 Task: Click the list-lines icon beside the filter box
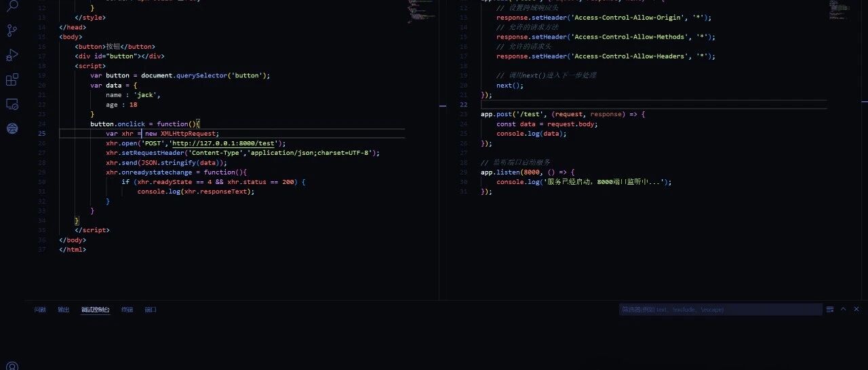point(830,310)
